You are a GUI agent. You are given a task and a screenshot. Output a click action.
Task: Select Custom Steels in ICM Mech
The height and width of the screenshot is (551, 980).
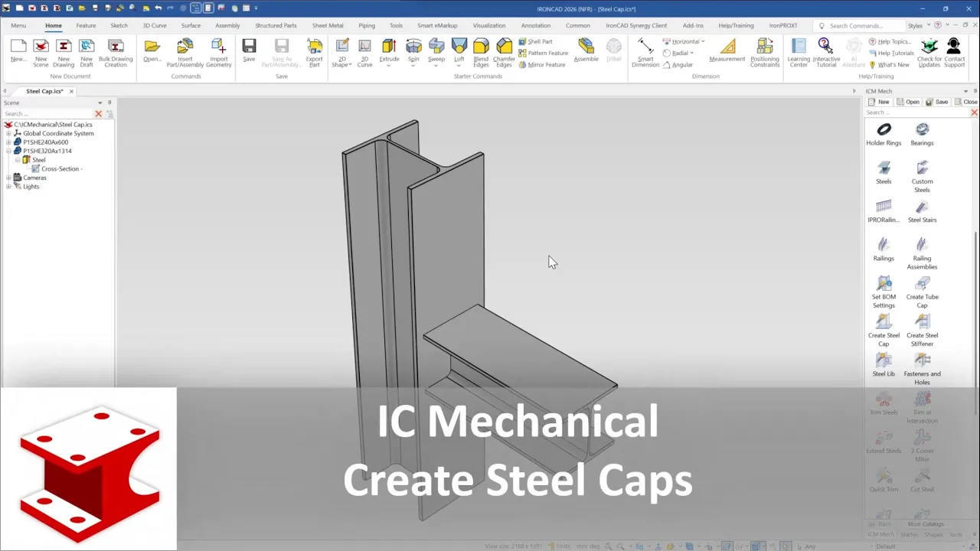pyautogui.click(x=922, y=177)
